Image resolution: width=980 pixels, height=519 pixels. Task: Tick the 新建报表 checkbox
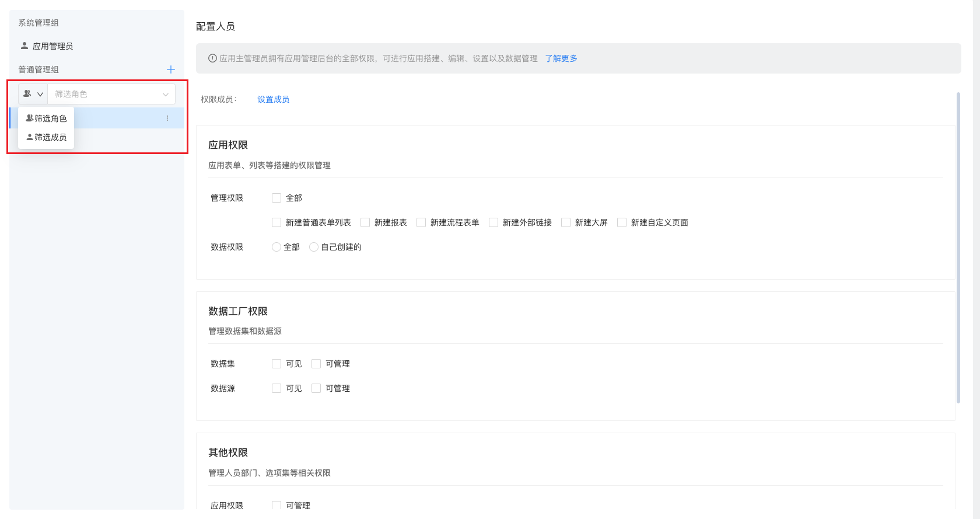(365, 222)
